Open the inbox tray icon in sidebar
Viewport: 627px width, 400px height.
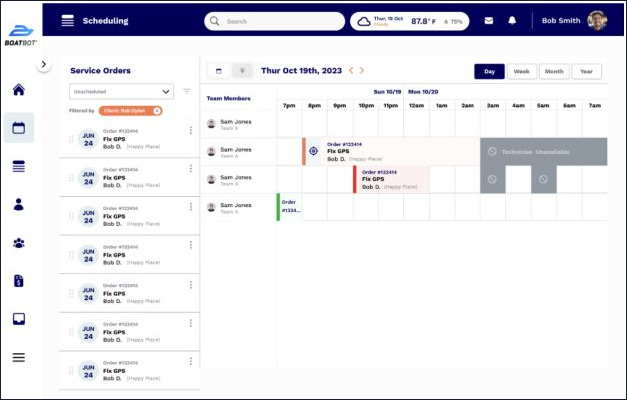click(19, 319)
